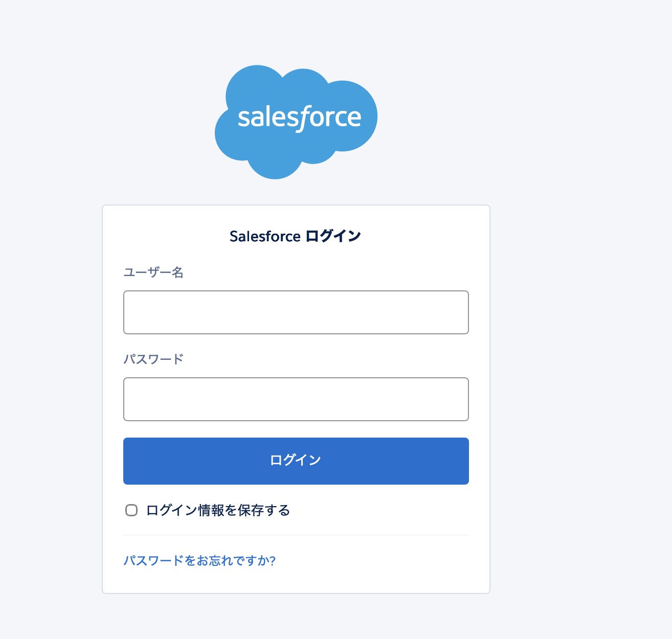Click the 'Salesforce ログイン' heading
Image resolution: width=672 pixels, height=639 pixels.
pyautogui.click(x=296, y=236)
